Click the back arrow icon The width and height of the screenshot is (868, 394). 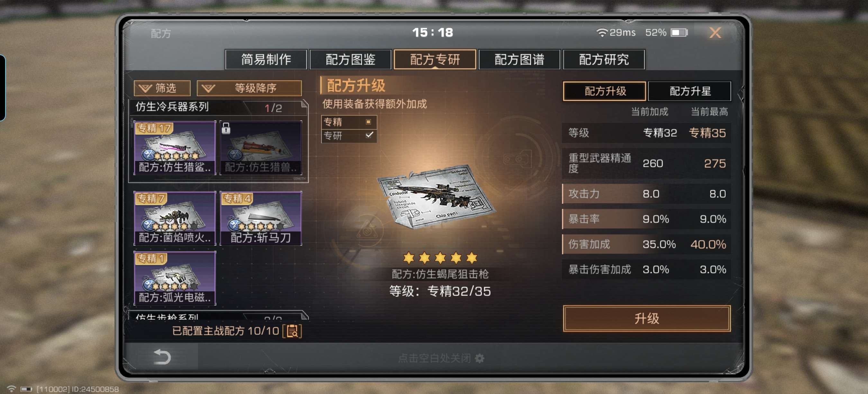pyautogui.click(x=162, y=357)
